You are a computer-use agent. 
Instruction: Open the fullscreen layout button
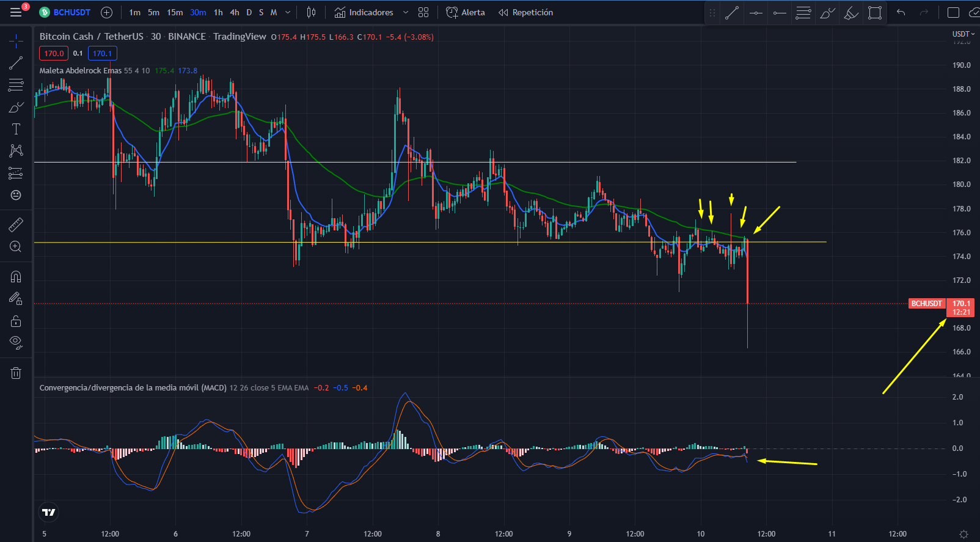coord(953,12)
